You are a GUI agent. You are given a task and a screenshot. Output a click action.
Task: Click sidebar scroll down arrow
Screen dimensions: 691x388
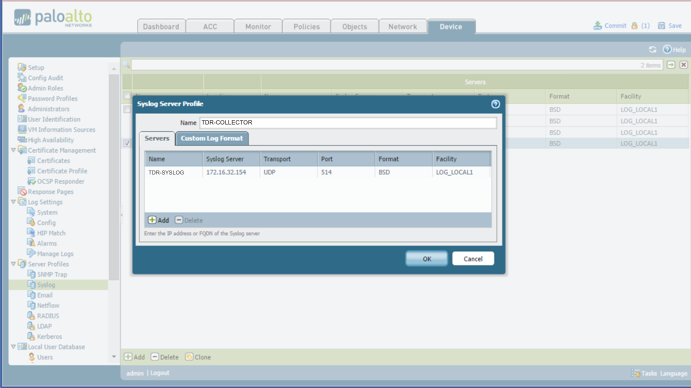click(x=114, y=357)
